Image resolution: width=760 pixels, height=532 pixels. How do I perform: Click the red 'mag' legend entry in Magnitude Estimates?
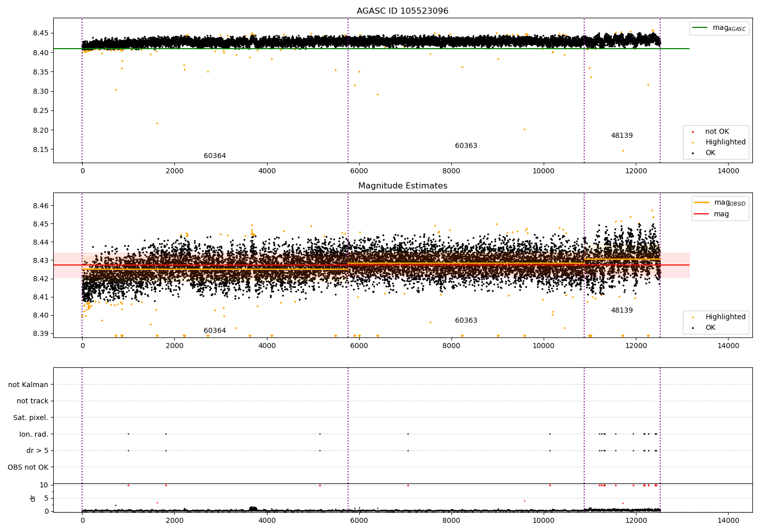point(711,214)
